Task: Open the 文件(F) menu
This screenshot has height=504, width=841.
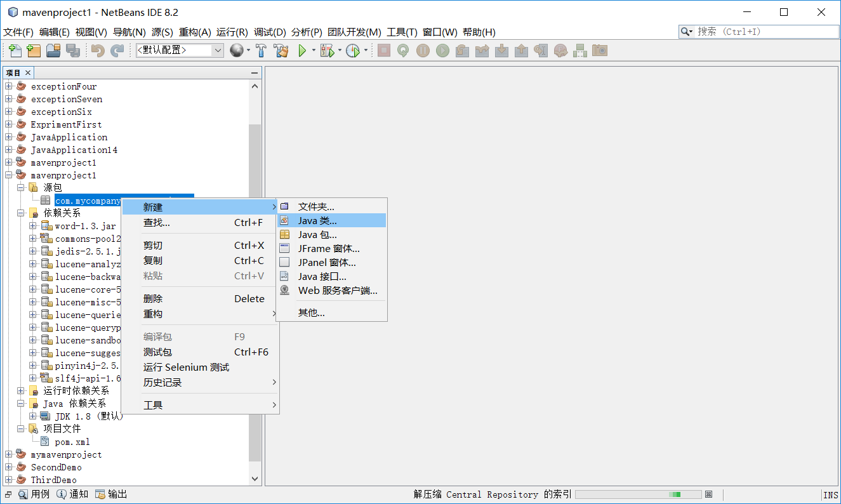Action: click(18, 32)
